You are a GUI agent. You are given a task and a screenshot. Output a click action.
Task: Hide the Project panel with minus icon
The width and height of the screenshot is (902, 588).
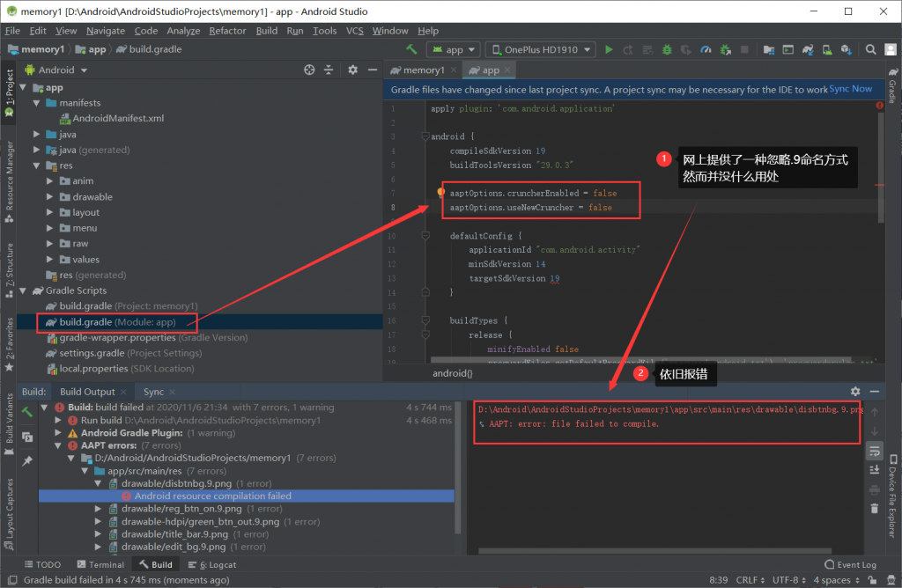click(x=373, y=70)
